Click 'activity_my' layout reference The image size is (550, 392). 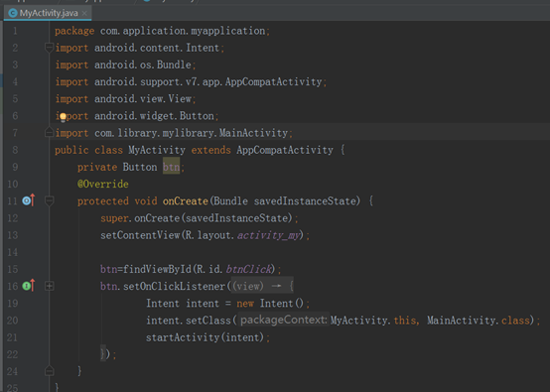(268, 235)
